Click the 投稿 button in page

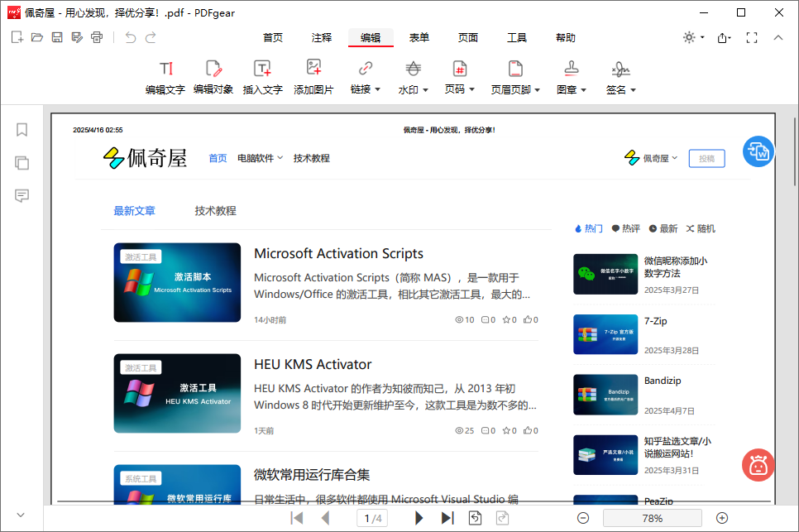click(x=706, y=159)
